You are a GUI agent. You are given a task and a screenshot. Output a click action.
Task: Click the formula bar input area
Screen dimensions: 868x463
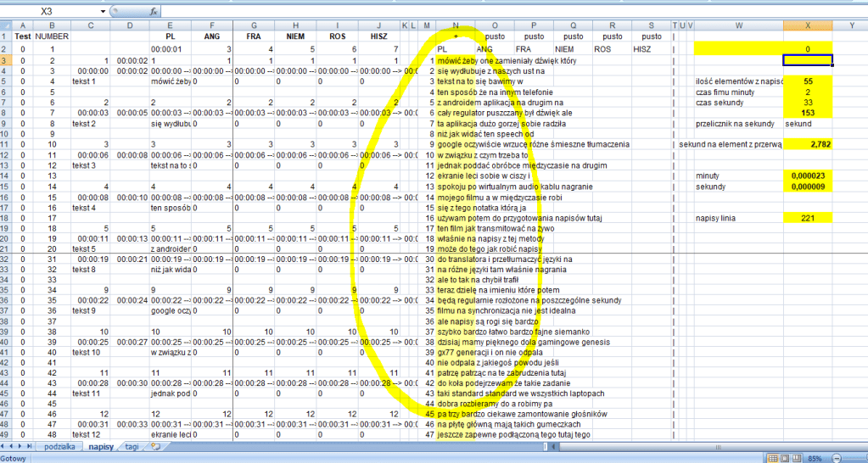[x=509, y=12]
